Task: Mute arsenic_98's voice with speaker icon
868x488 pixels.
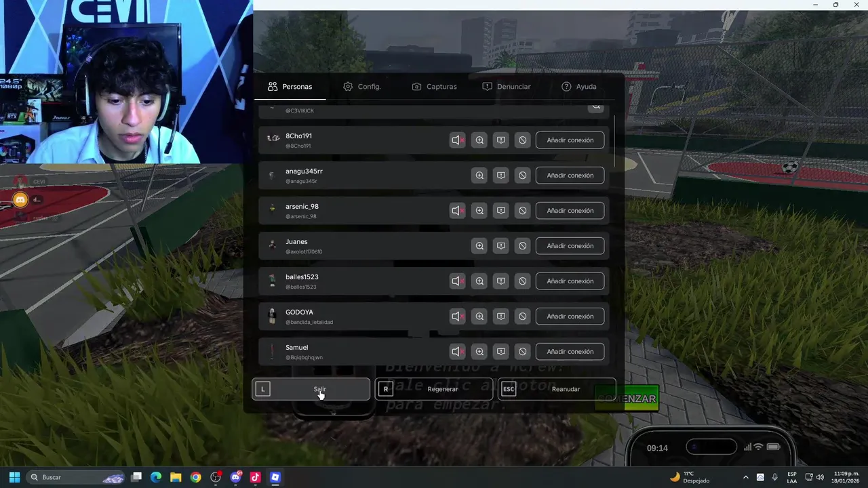Action: [x=458, y=211]
